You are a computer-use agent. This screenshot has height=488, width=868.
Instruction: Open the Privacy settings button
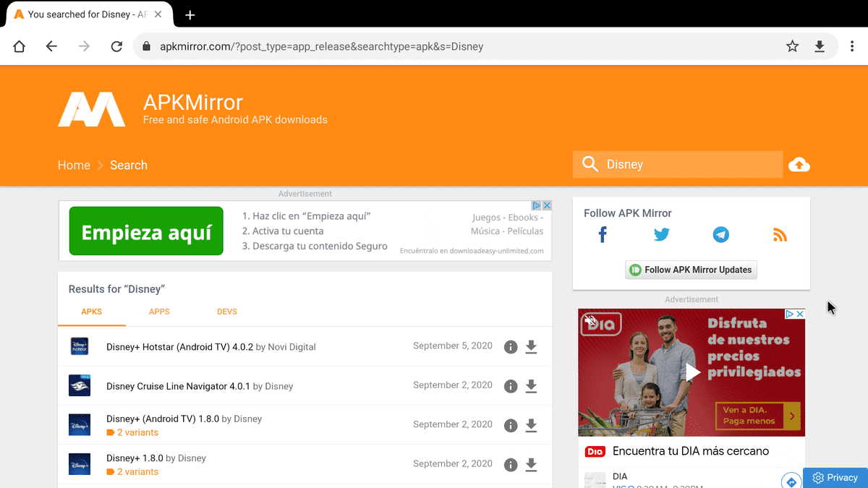[835, 478]
